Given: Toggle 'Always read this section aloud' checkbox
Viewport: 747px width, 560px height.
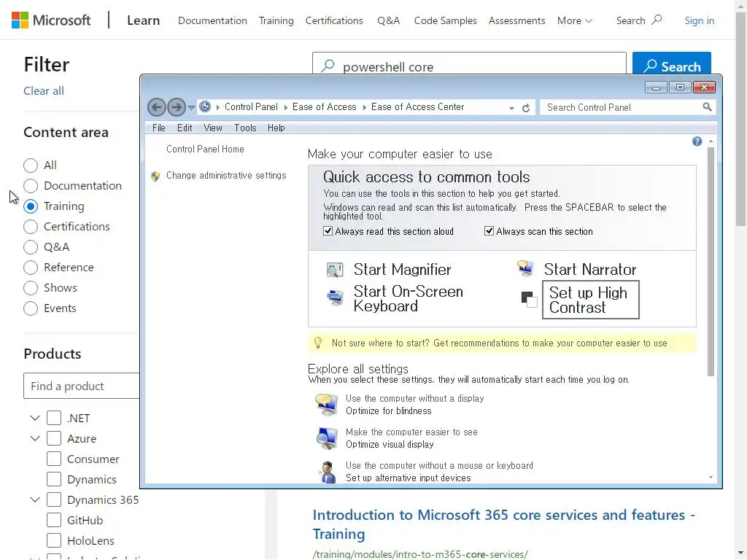Looking at the screenshot, I should click(x=328, y=231).
